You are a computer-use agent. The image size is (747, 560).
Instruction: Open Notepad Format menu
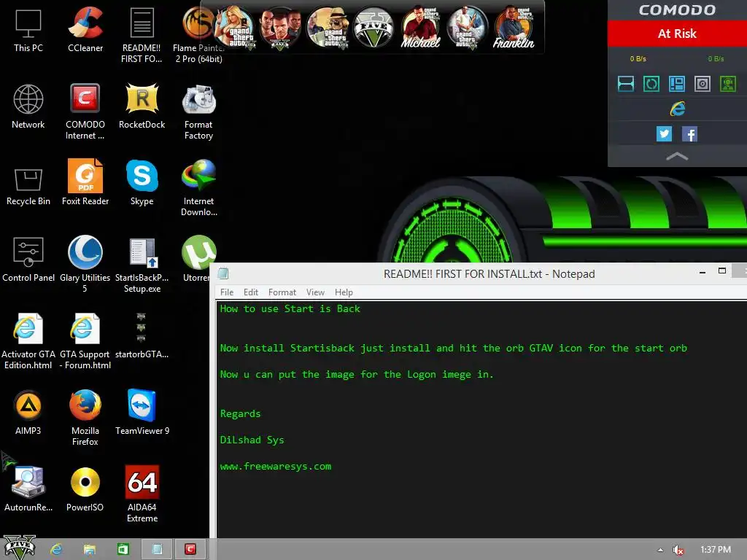click(x=282, y=292)
